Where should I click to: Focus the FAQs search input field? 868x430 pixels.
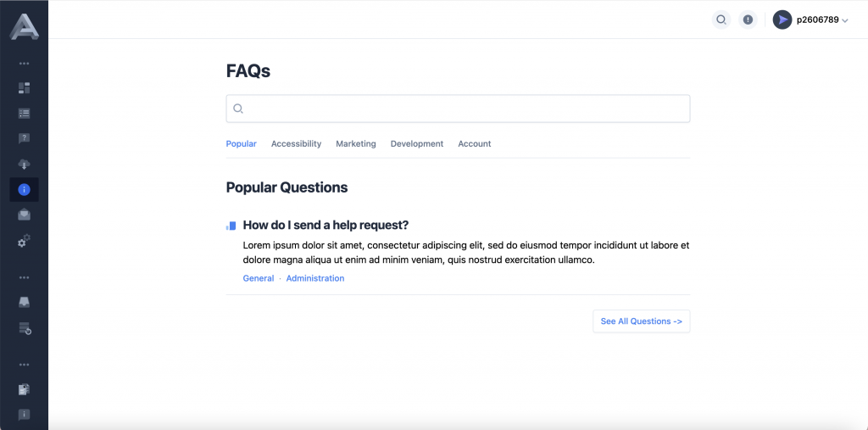pyautogui.click(x=458, y=109)
